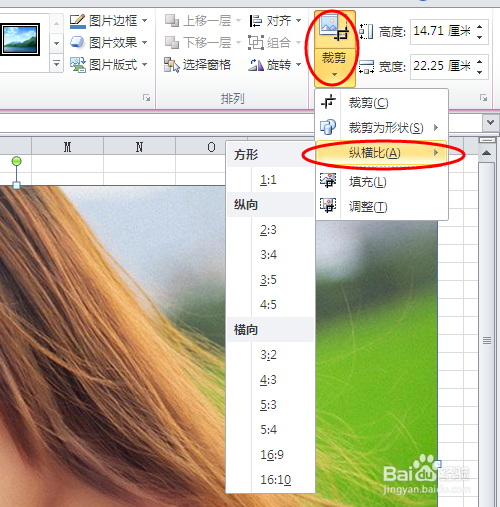Decrease width with the down spinner
Screen dimensions: 500x507
pyautogui.click(x=480, y=72)
